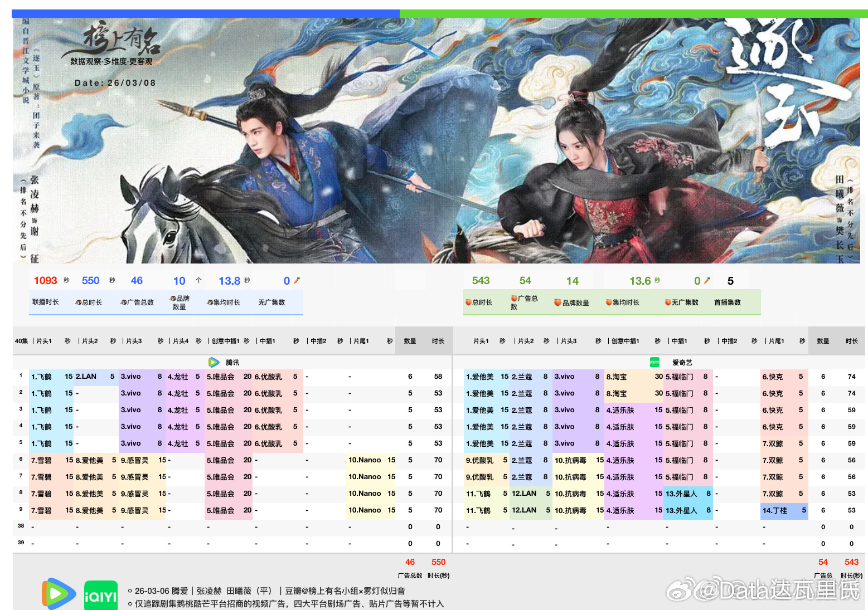Click the green iQIYI logo in the footer
This screenshot has height=610, width=868.
click(101, 596)
